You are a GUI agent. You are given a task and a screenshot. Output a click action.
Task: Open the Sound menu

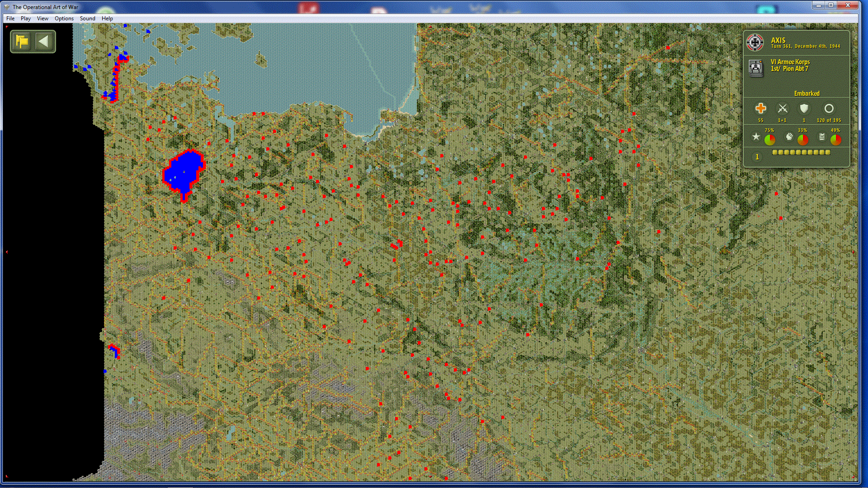tap(87, 19)
